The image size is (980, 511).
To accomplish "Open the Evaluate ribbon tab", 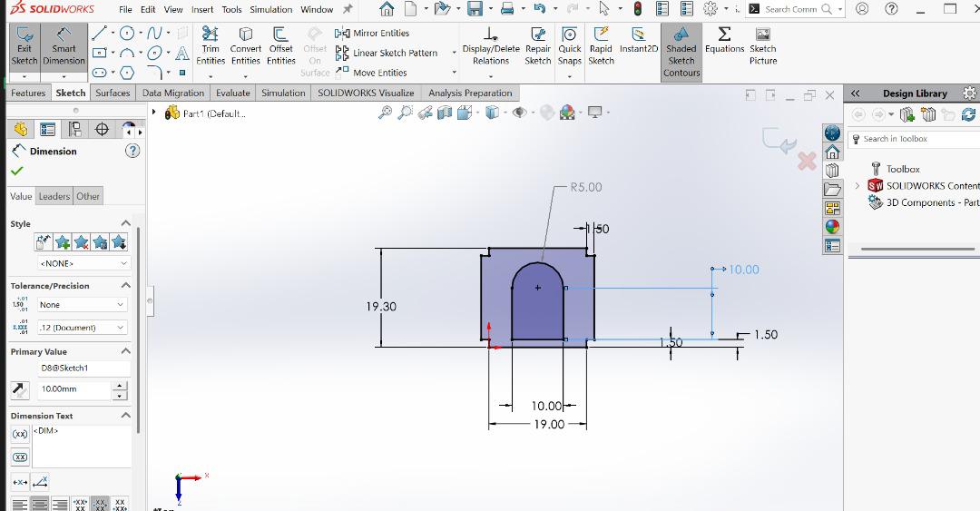I will coord(233,93).
